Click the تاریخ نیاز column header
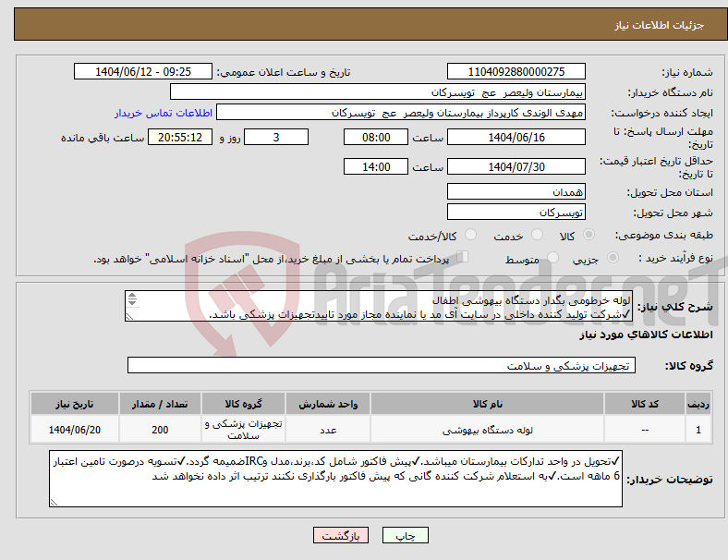The width and height of the screenshot is (728, 560). click(74, 404)
